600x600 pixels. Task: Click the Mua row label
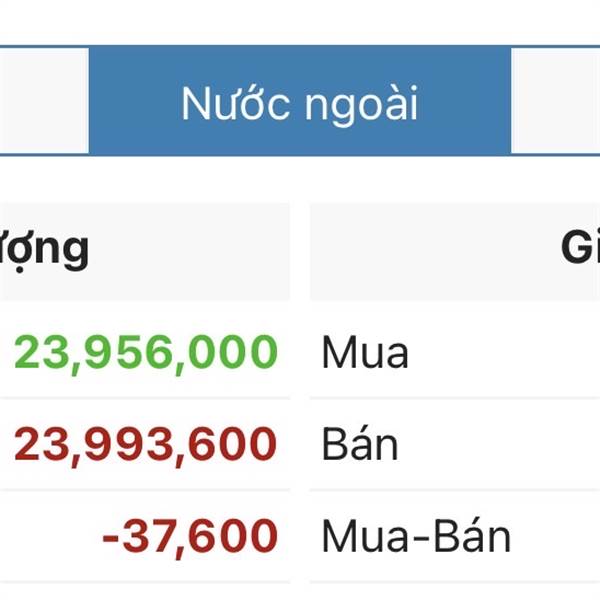(365, 352)
